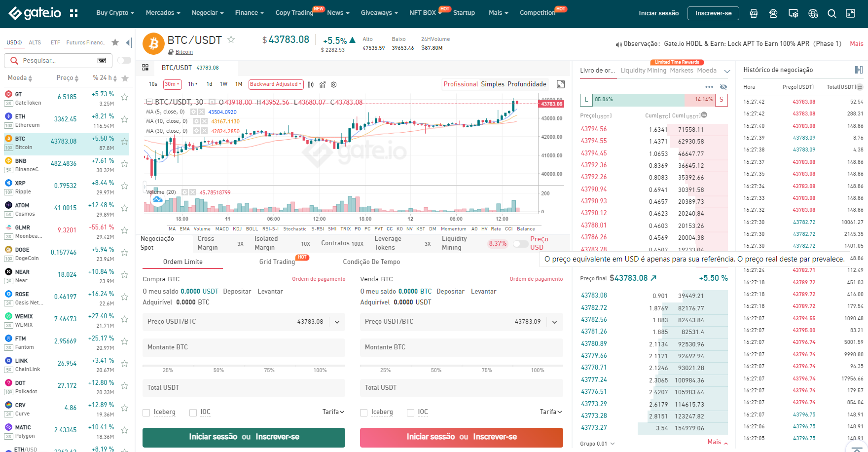Image resolution: width=868 pixels, height=452 pixels.
Task: Open the header search magnifier icon
Action: 832,13
